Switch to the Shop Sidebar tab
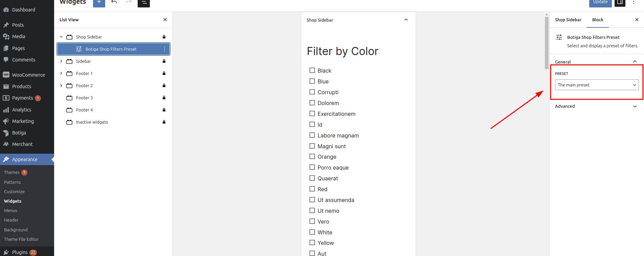 point(568,20)
